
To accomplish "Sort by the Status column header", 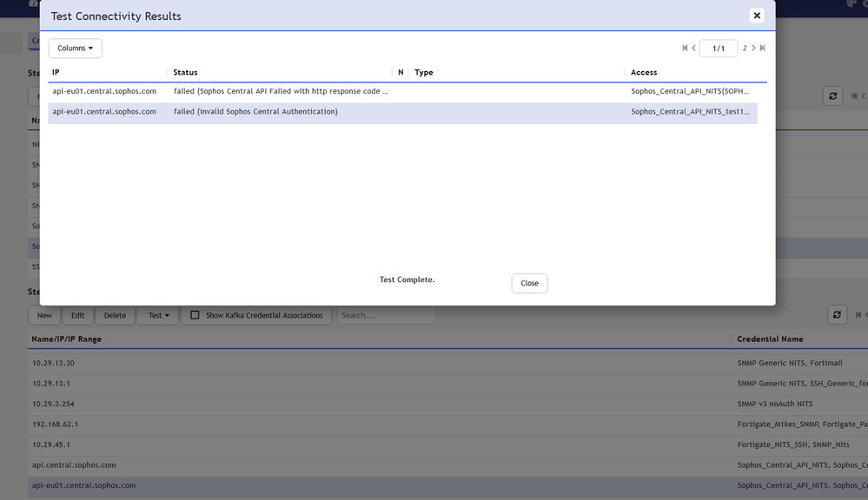I will point(185,72).
